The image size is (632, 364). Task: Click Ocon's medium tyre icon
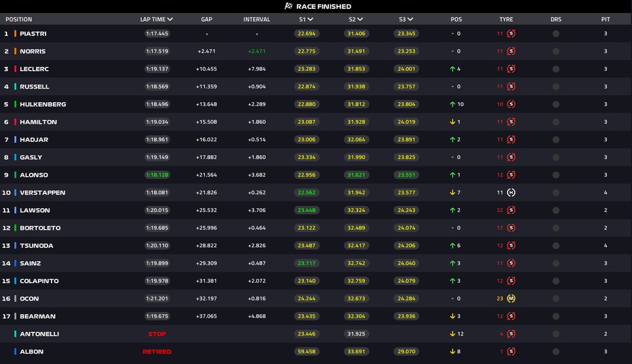coord(511,299)
